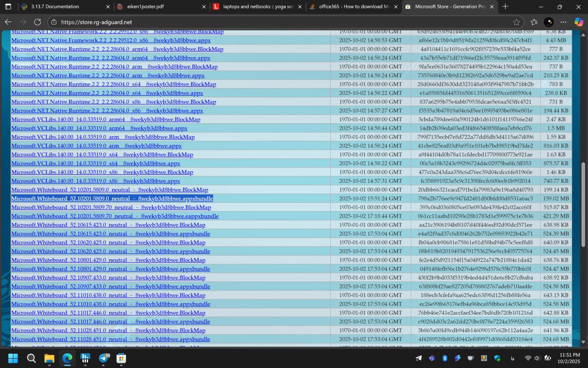Screen dimensions: 588x368
Task: Open the Copilot sidebar icon
Action: click(x=578, y=22)
